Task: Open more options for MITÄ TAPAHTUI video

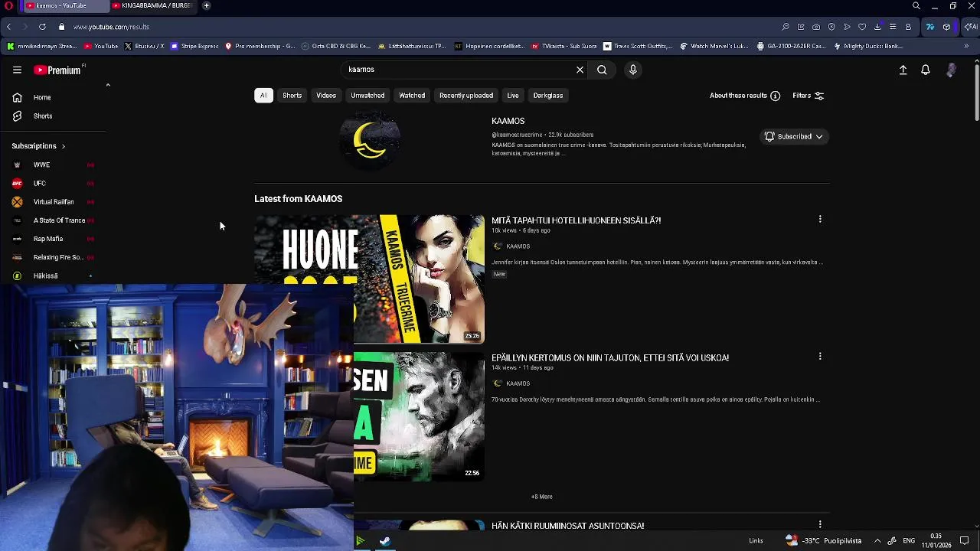Action: pyautogui.click(x=820, y=219)
